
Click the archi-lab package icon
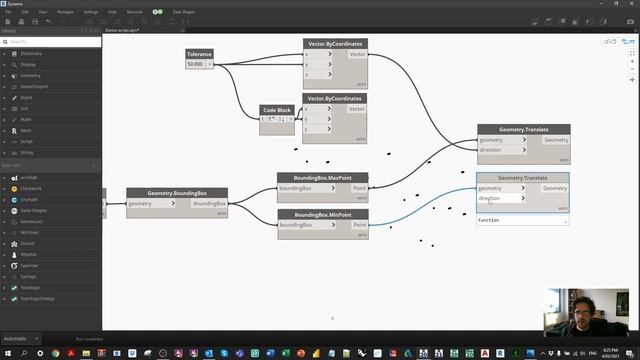click(14, 178)
